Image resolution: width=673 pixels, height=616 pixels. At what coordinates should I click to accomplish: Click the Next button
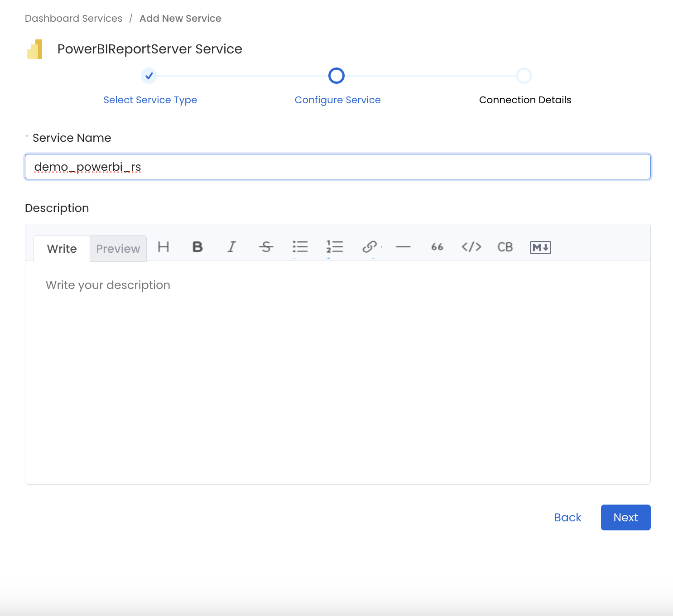coord(625,517)
